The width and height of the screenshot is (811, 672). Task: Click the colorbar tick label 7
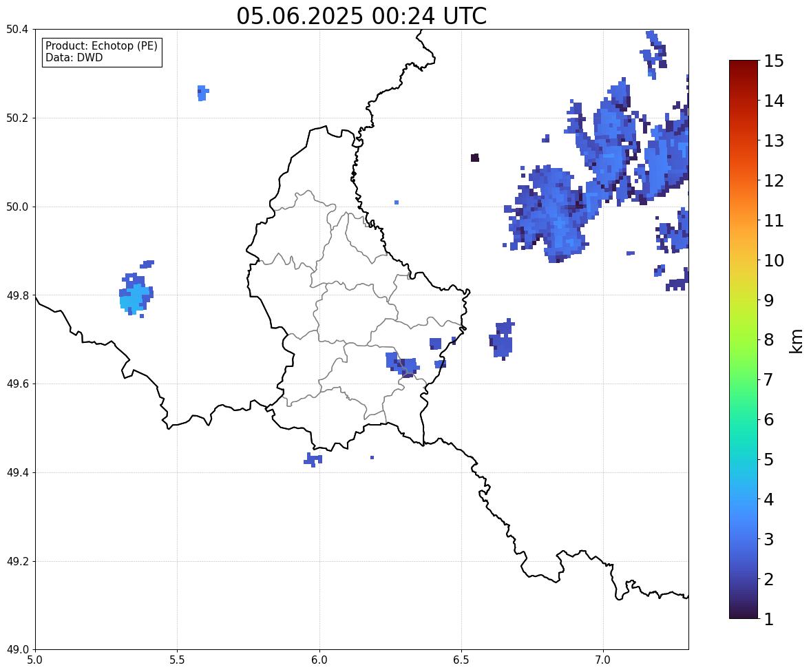(768, 379)
